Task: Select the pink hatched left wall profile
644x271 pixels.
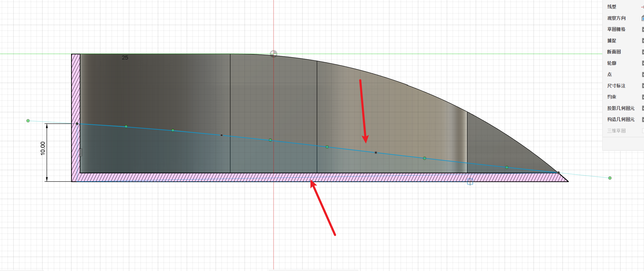Action: pos(76,114)
